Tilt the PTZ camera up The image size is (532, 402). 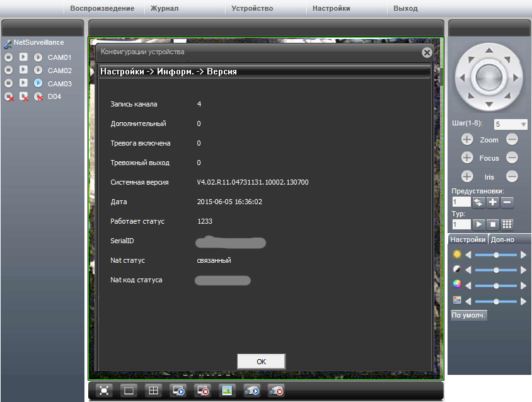(489, 50)
